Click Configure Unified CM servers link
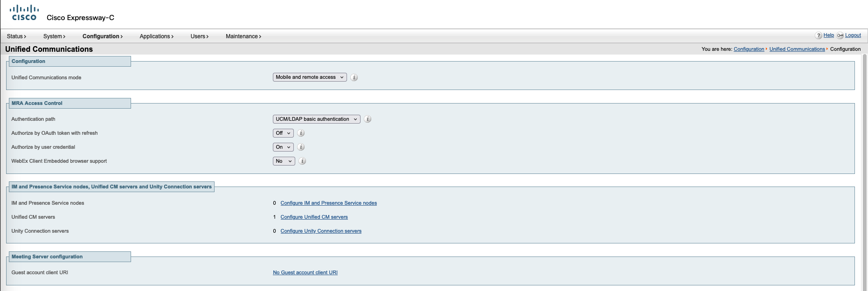This screenshot has width=868, height=291. click(x=314, y=217)
